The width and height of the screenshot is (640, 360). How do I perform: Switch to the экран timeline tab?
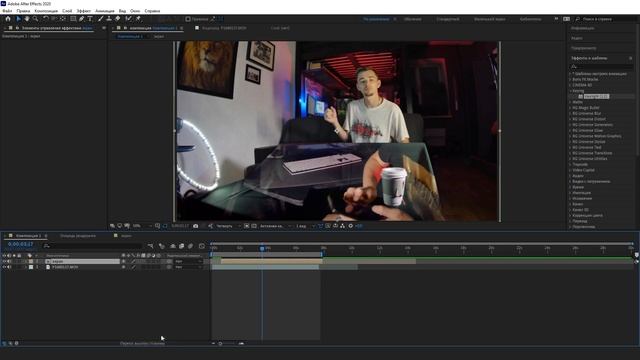126,236
